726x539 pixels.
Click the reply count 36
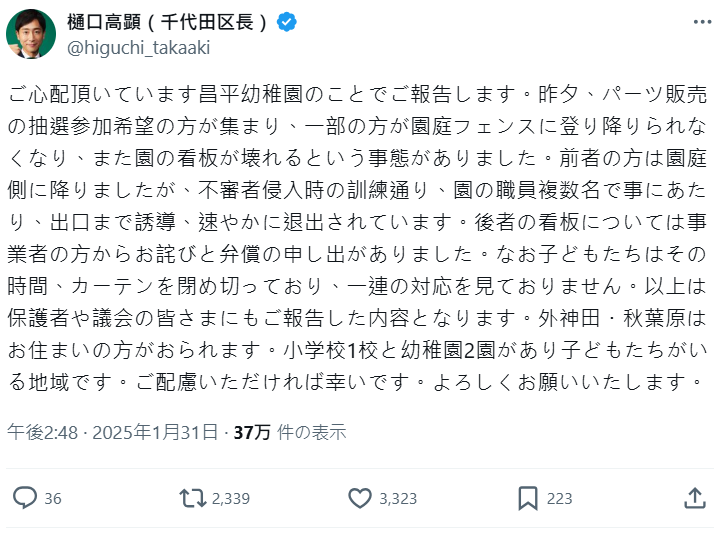pos(54,498)
